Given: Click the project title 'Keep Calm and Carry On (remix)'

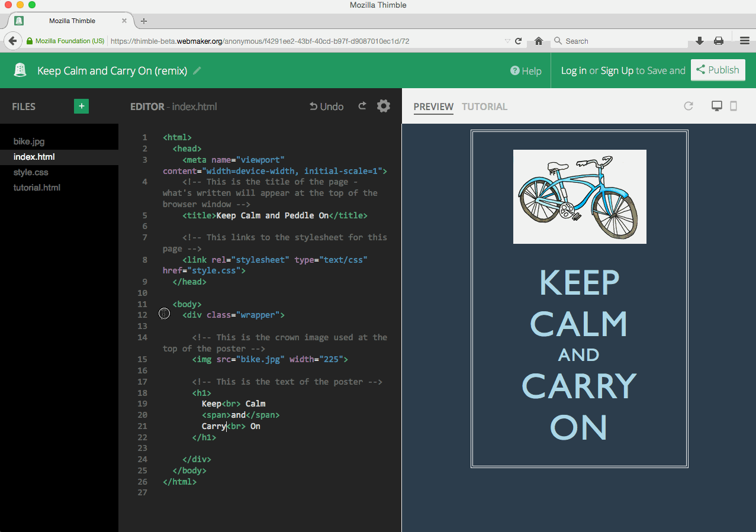Looking at the screenshot, I should [x=112, y=71].
